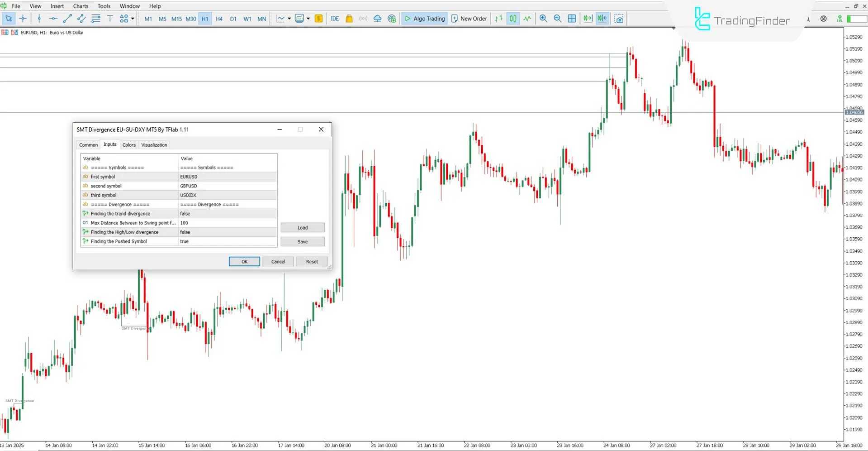
Task: Open the Market shopping bag icon
Action: (349, 19)
